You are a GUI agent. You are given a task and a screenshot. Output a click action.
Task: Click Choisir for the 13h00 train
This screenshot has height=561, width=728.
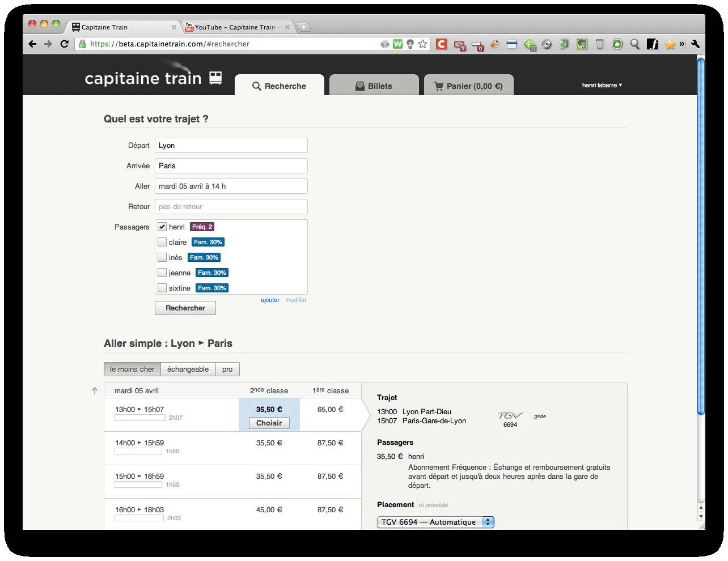(x=269, y=423)
